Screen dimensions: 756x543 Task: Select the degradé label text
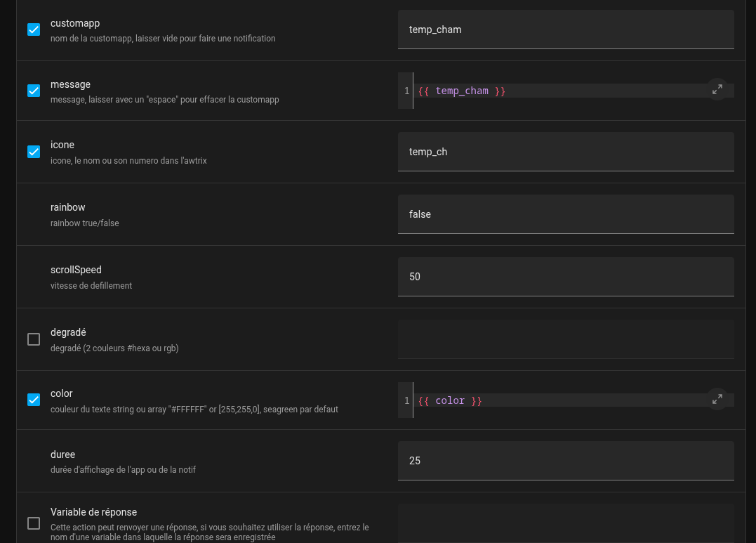(x=69, y=332)
